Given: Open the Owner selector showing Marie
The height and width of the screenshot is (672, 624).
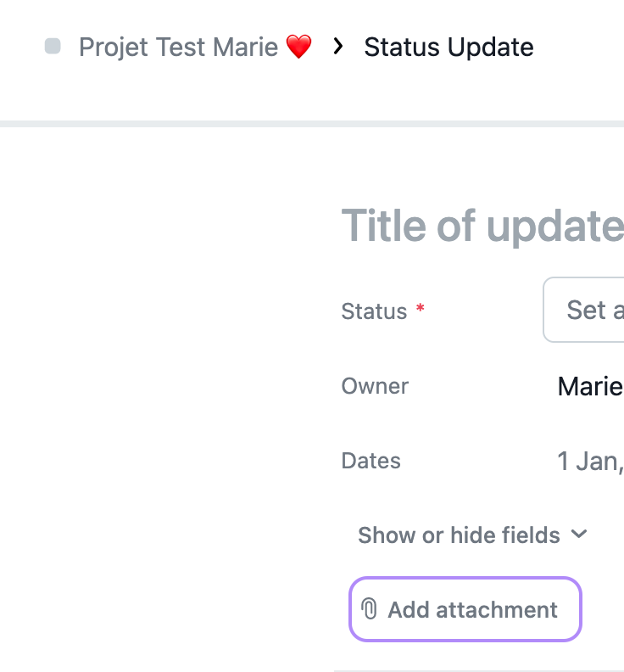Looking at the screenshot, I should [590, 387].
